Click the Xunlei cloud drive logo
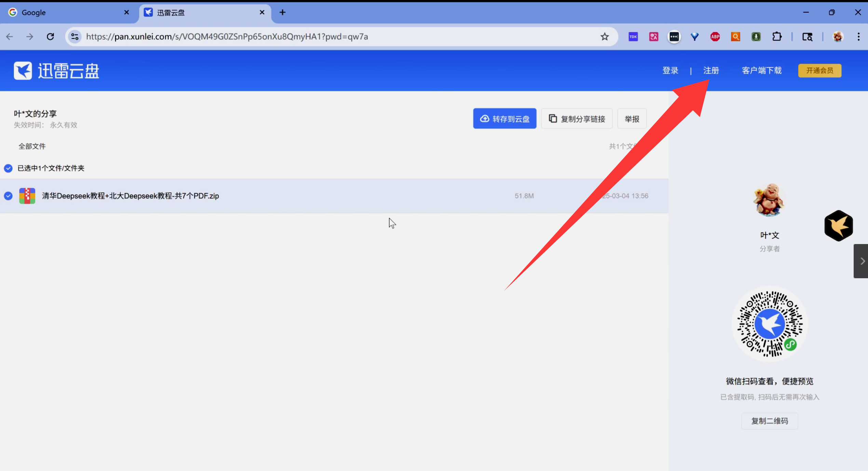The height and width of the screenshot is (471, 868). [56, 71]
